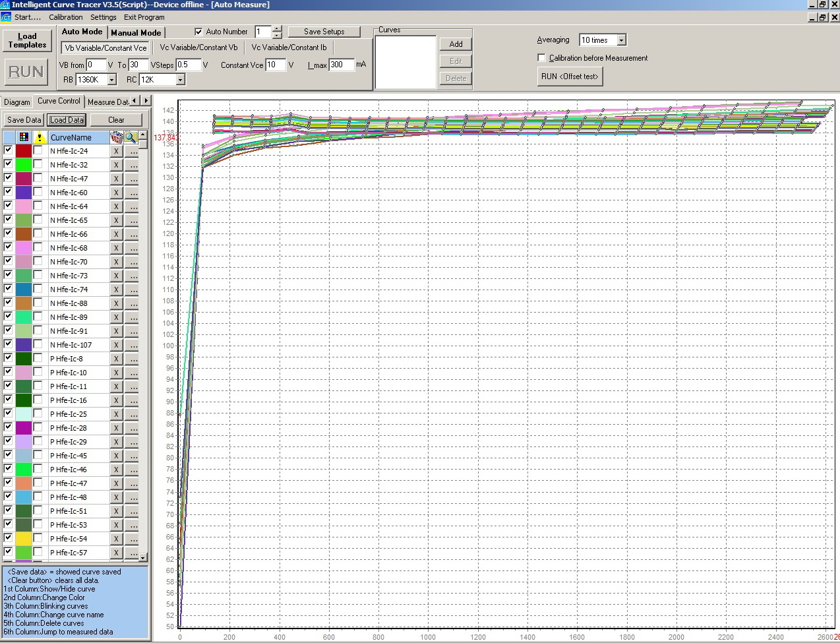Change color swatch of N Hfe-Ic-32
Image resolution: width=840 pixels, height=643 pixels.
click(x=24, y=165)
